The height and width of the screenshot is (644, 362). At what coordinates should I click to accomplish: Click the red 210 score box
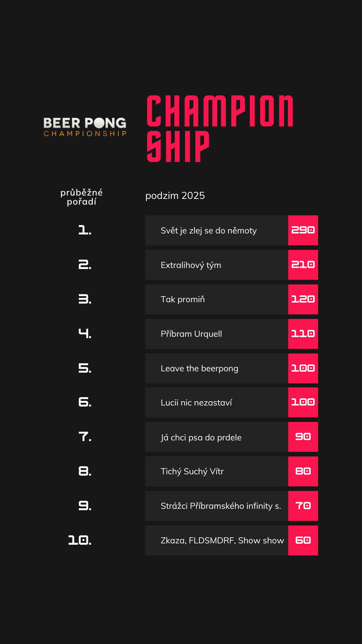303,265
